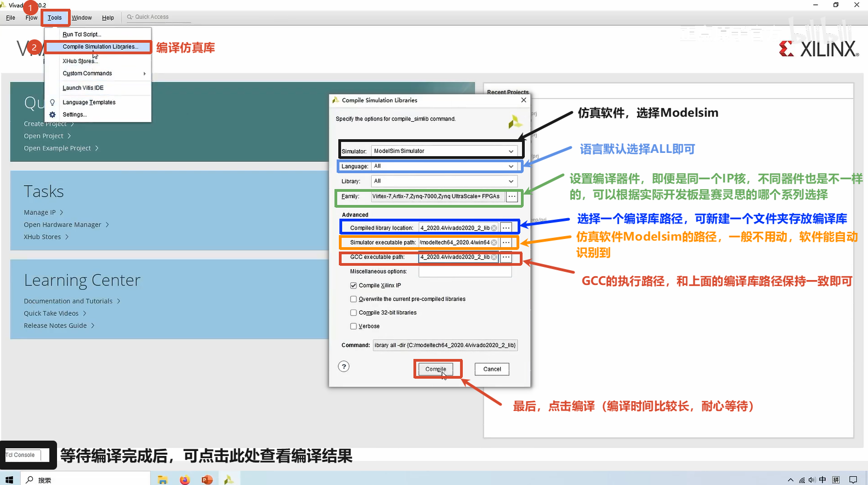
Task: Open File Explorer from the taskbar
Action: click(x=162, y=480)
